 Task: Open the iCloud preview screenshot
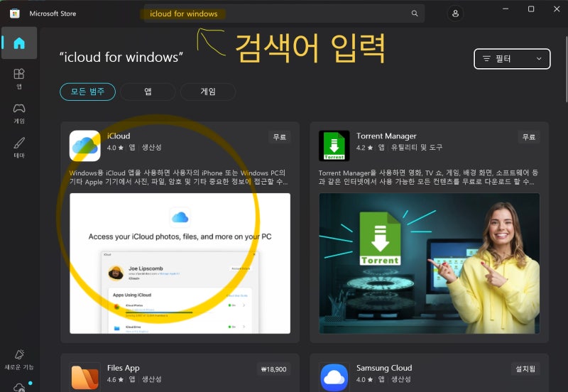coord(180,263)
